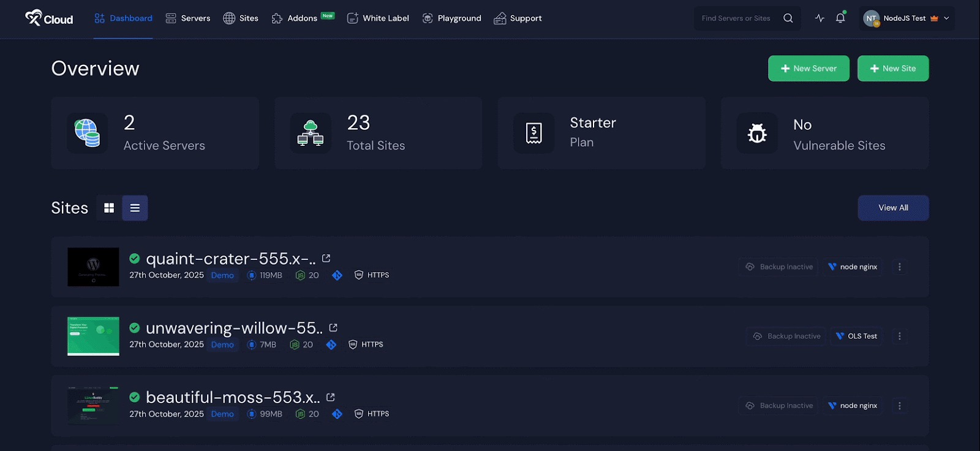Click the search magnifier icon

click(788, 18)
